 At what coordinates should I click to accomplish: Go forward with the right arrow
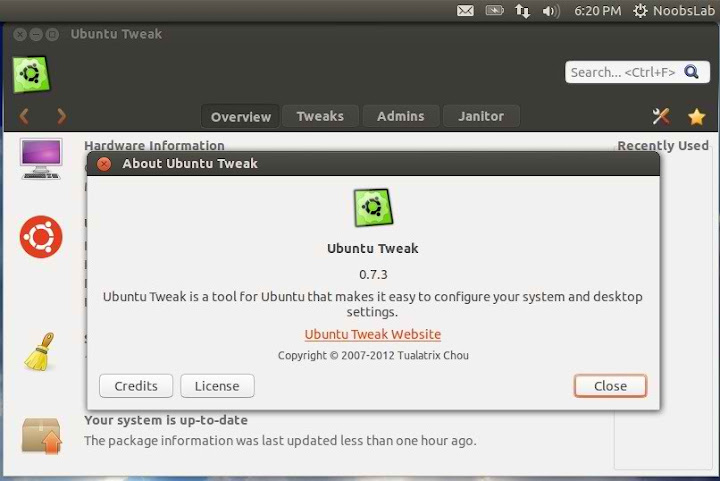61,117
